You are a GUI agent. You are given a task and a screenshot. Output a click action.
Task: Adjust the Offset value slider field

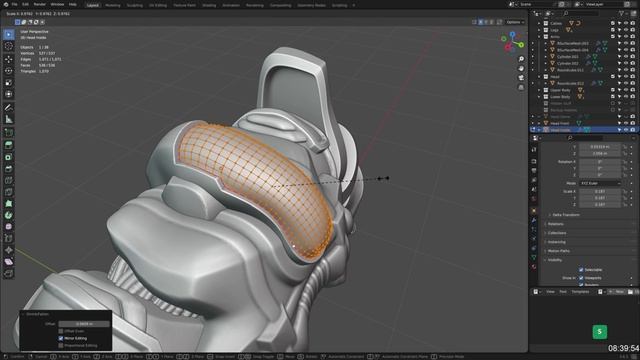click(x=84, y=324)
